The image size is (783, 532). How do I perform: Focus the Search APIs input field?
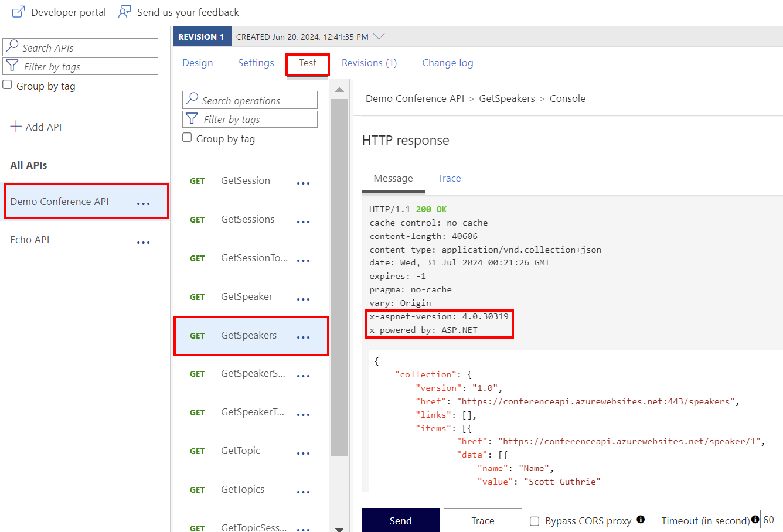[80, 47]
